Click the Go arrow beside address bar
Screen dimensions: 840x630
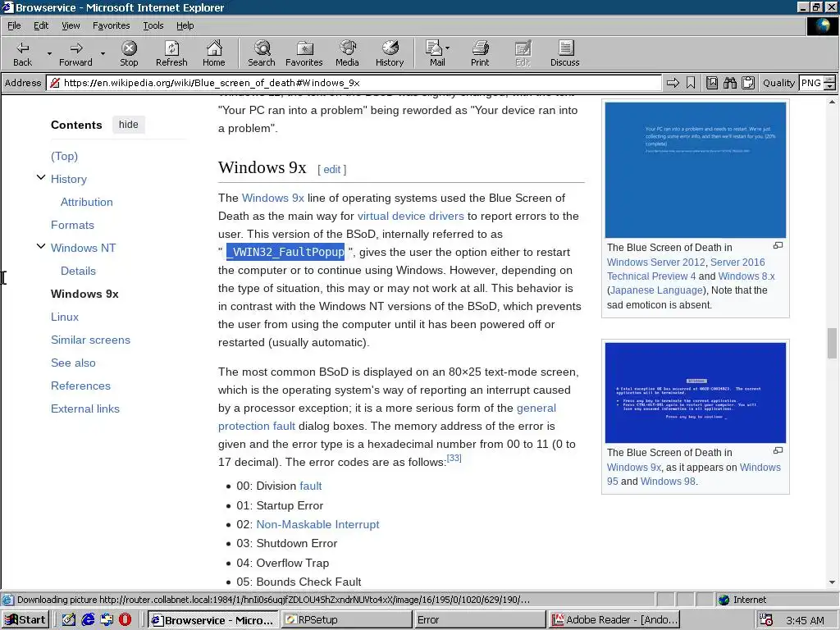[673, 83]
